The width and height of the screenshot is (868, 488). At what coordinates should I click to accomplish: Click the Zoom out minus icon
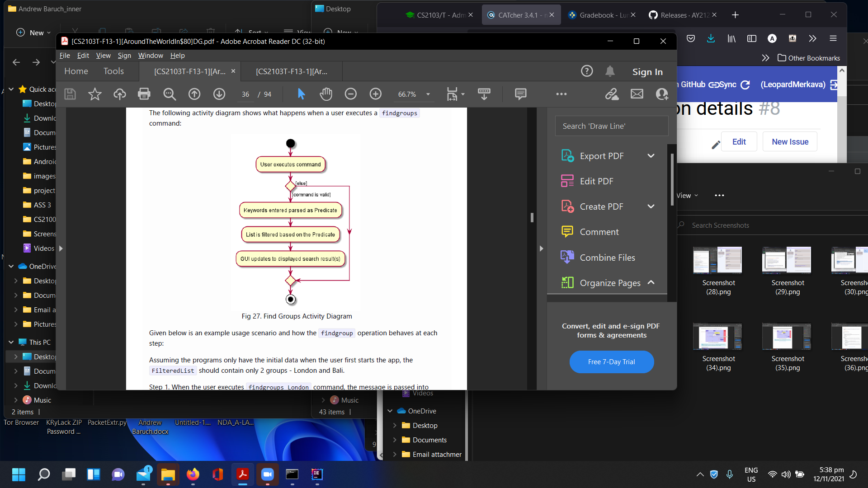pos(350,94)
